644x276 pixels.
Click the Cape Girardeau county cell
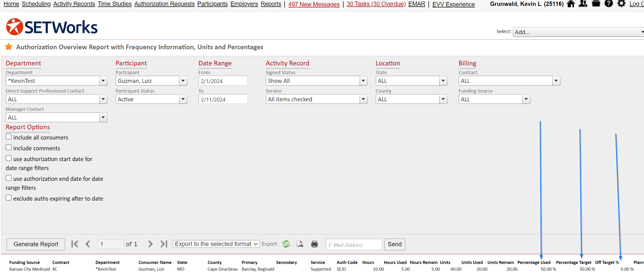pos(222,269)
